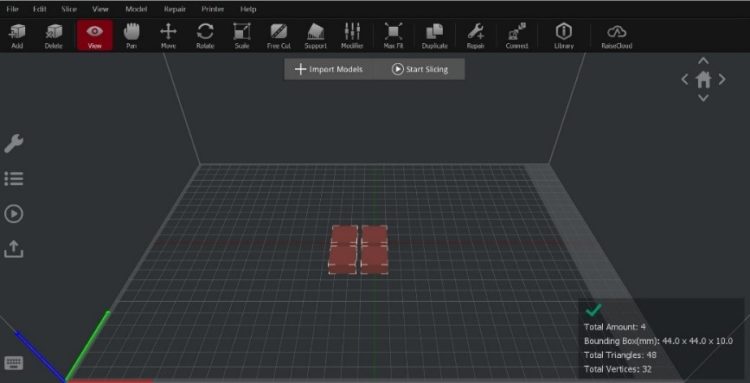Click the Total Vertices: 32 text
The width and height of the screenshot is (750, 383).
(x=618, y=369)
